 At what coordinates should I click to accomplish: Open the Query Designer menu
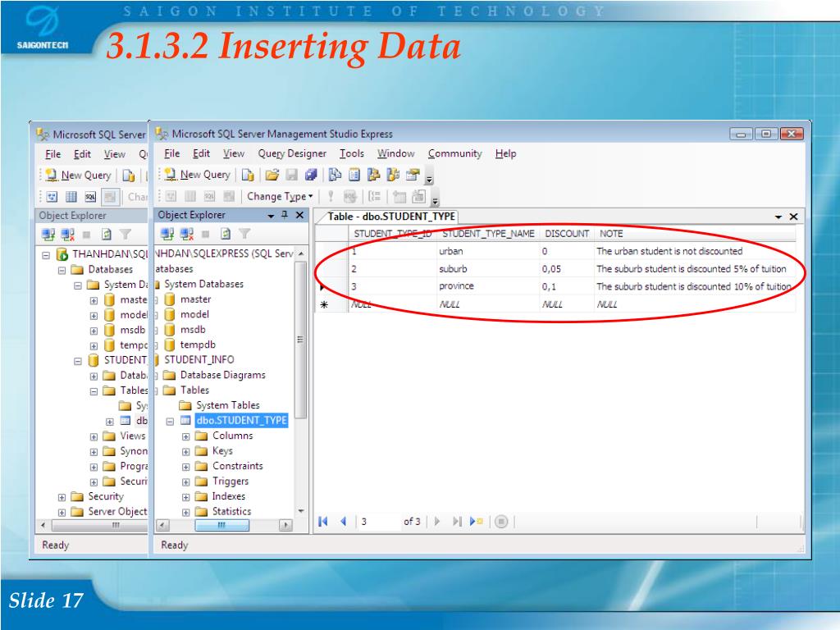coord(292,153)
